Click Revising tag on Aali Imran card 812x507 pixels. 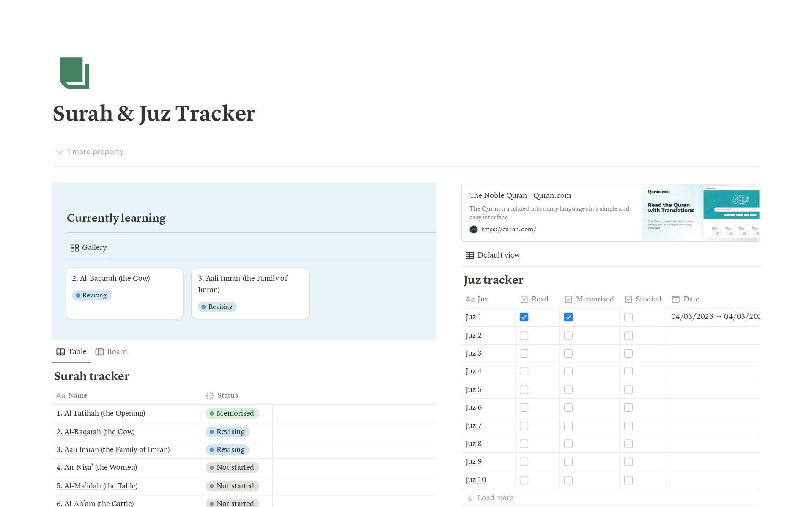click(x=217, y=307)
